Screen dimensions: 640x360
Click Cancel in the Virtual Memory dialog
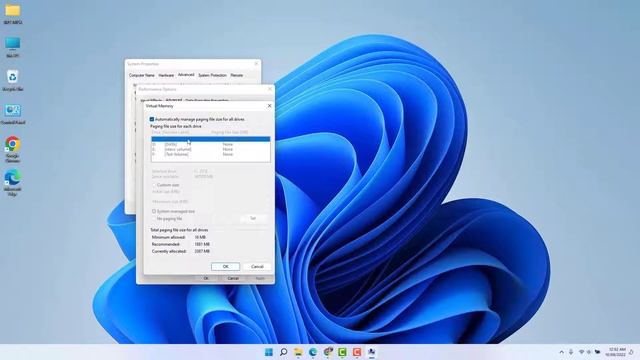pyautogui.click(x=257, y=267)
